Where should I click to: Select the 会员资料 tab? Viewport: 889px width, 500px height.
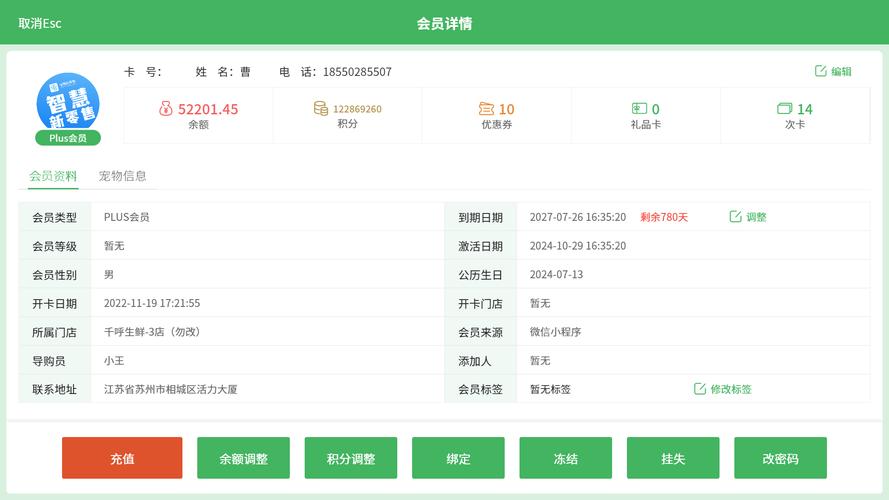tap(53, 176)
